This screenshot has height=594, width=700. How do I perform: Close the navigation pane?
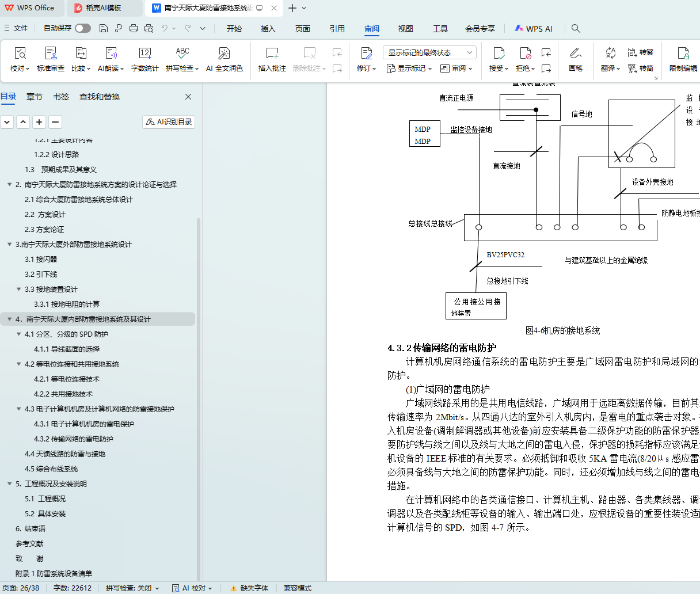188,97
